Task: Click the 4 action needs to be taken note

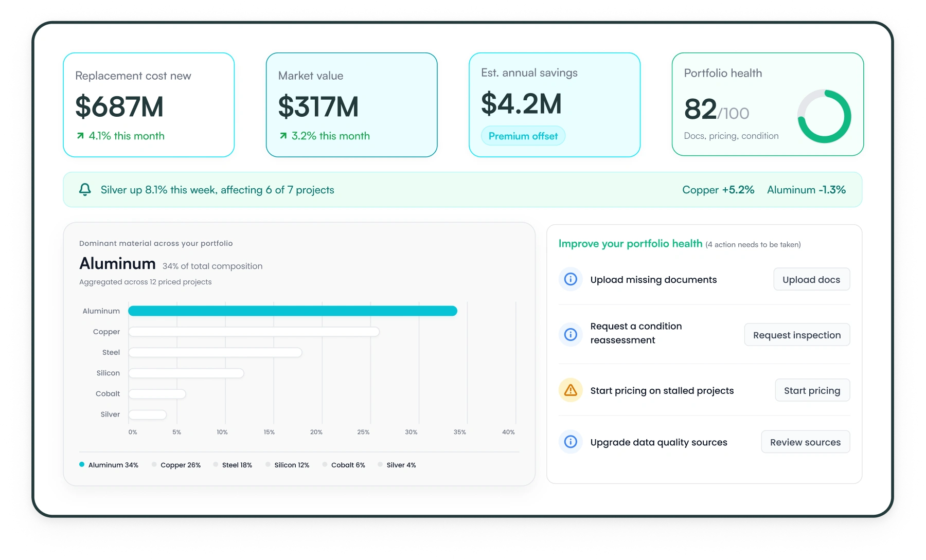Action: click(753, 245)
